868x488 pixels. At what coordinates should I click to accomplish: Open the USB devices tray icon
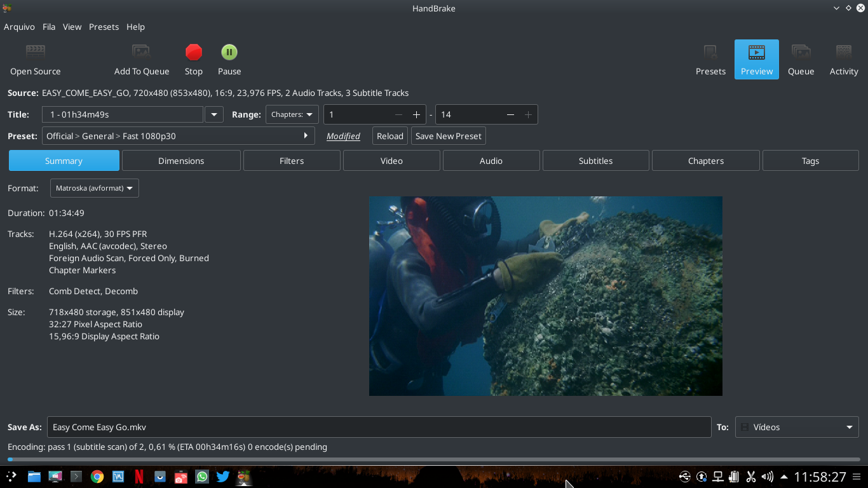[684, 477]
